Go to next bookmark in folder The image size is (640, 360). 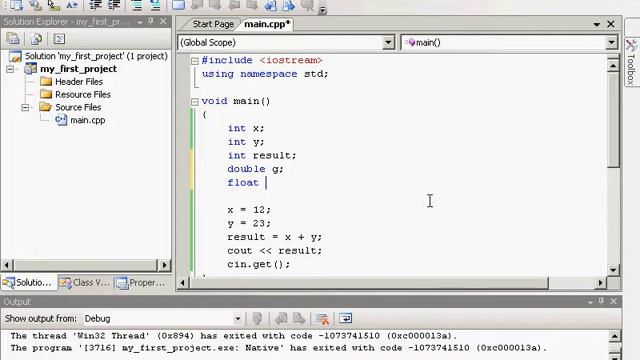pos(252,5)
